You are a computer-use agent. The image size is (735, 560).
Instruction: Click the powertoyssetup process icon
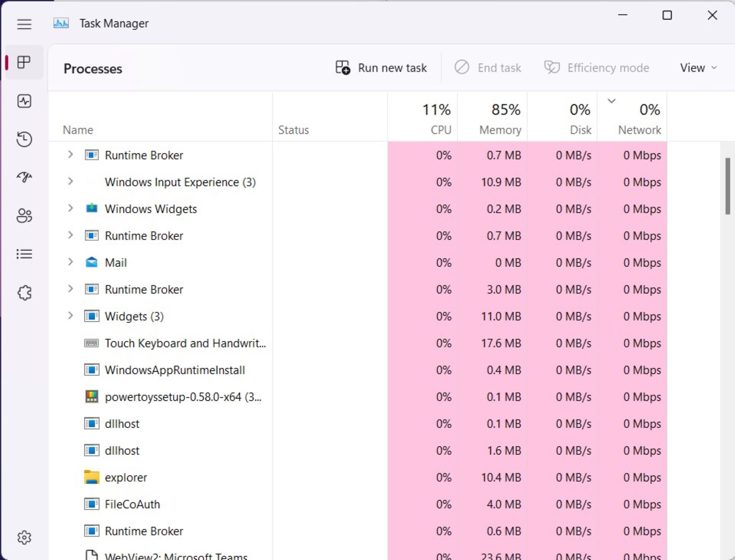pyautogui.click(x=92, y=396)
